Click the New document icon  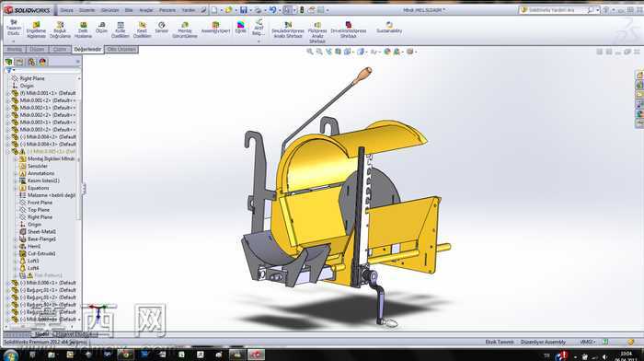pos(214,10)
